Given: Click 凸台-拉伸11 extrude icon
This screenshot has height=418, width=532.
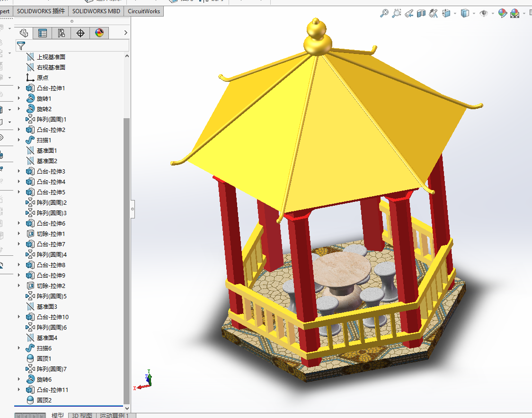Looking at the screenshot, I should [x=30, y=390].
